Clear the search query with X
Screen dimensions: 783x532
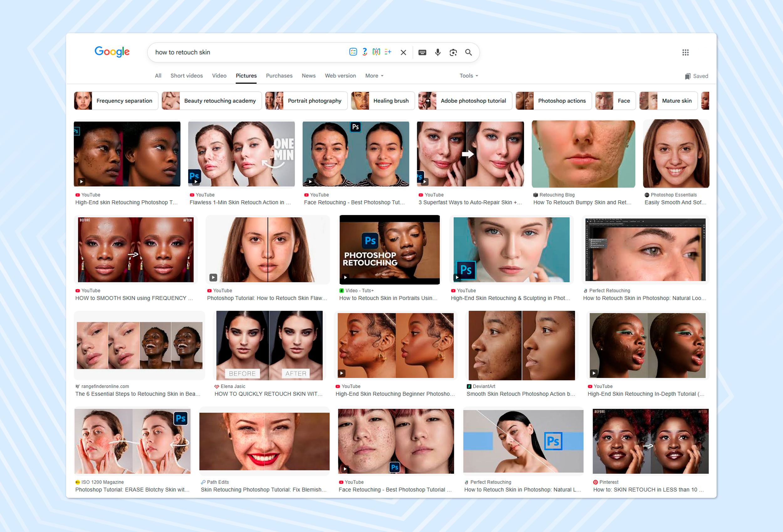[403, 52]
